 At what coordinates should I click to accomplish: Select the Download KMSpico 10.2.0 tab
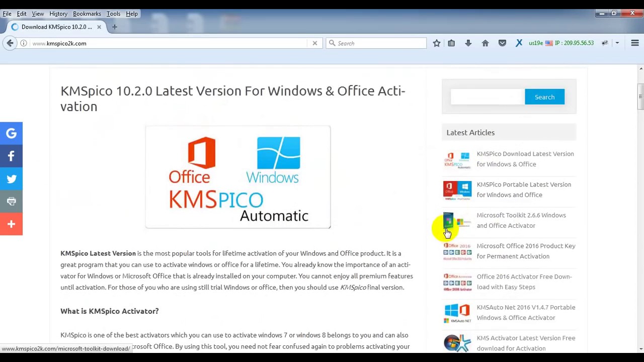pos(56,27)
